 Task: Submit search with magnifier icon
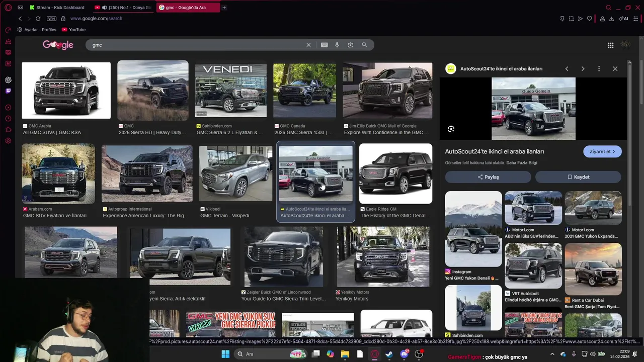tap(364, 45)
